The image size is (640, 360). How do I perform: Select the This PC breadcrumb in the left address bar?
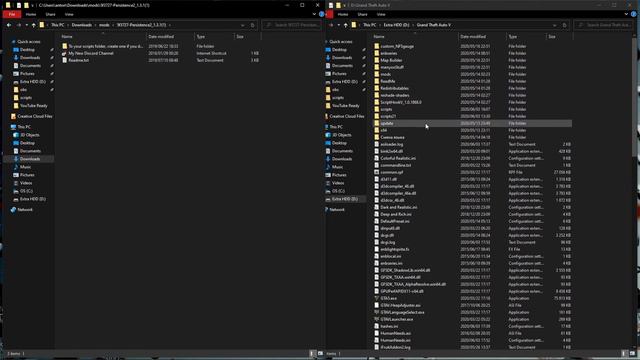(x=58, y=25)
